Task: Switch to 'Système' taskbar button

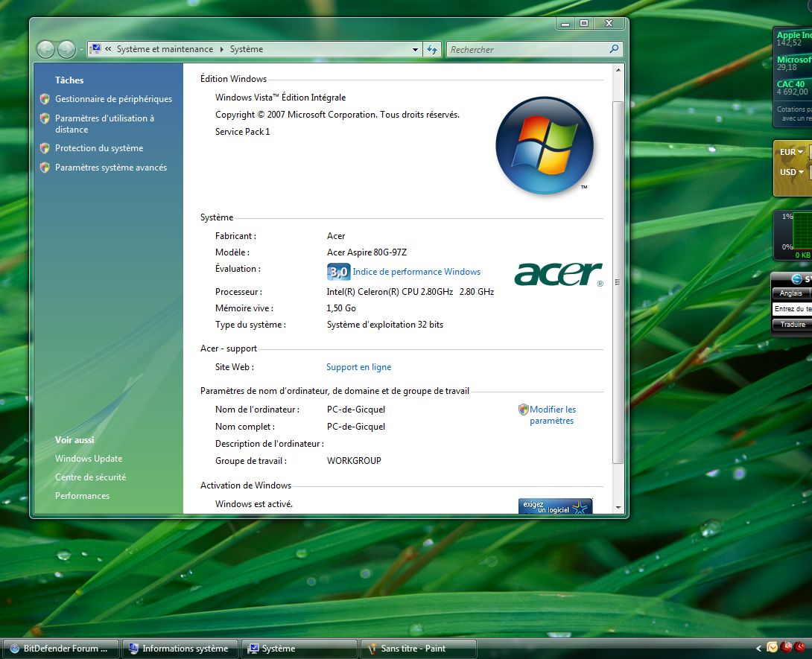Action: (x=299, y=648)
